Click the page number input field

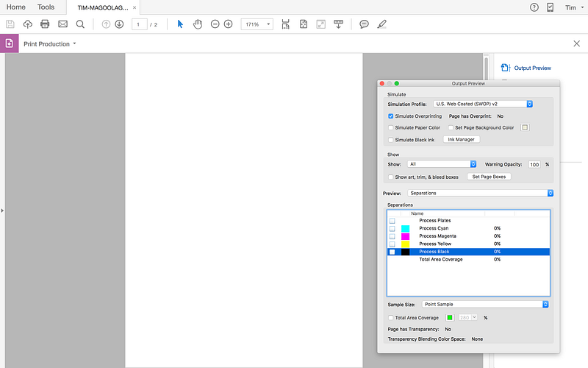[x=139, y=24]
